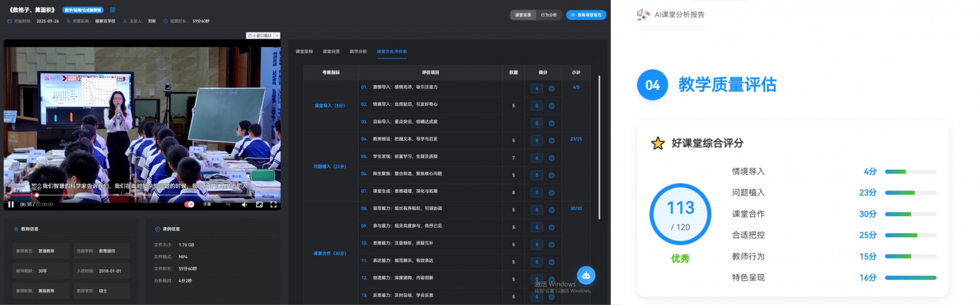Switch to the 行为分析 view
Image resolution: width=980 pixels, height=305 pixels.
pos(548,15)
